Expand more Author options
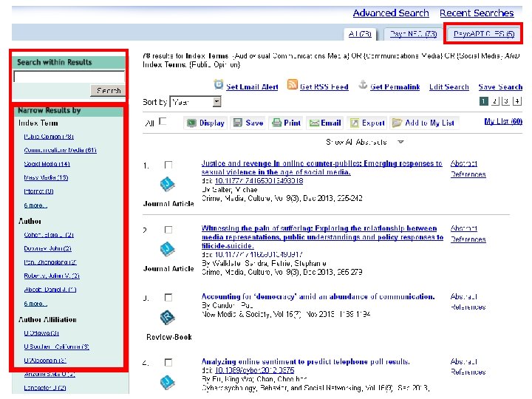Image resolution: width=532 pixels, height=399 pixels. pos(35,304)
